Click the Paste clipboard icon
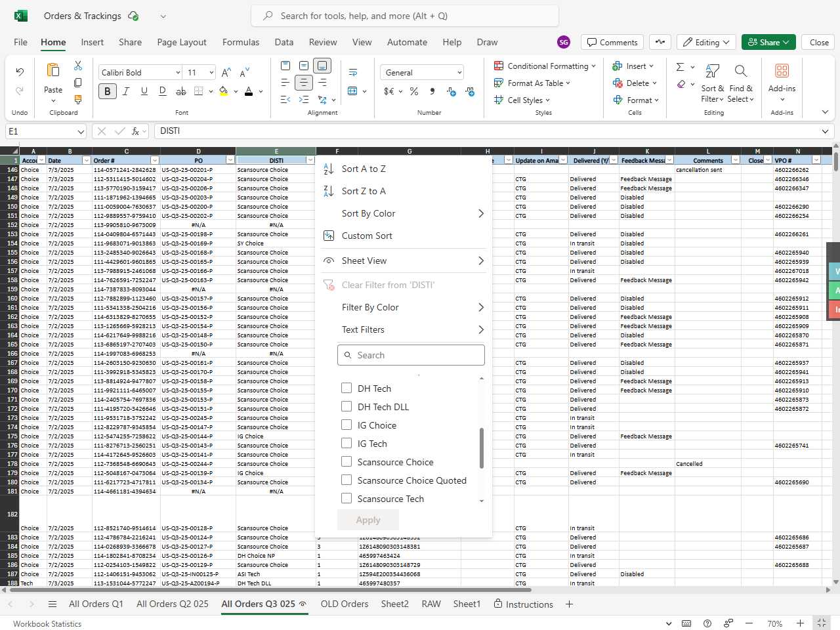840x630 pixels. [x=53, y=70]
